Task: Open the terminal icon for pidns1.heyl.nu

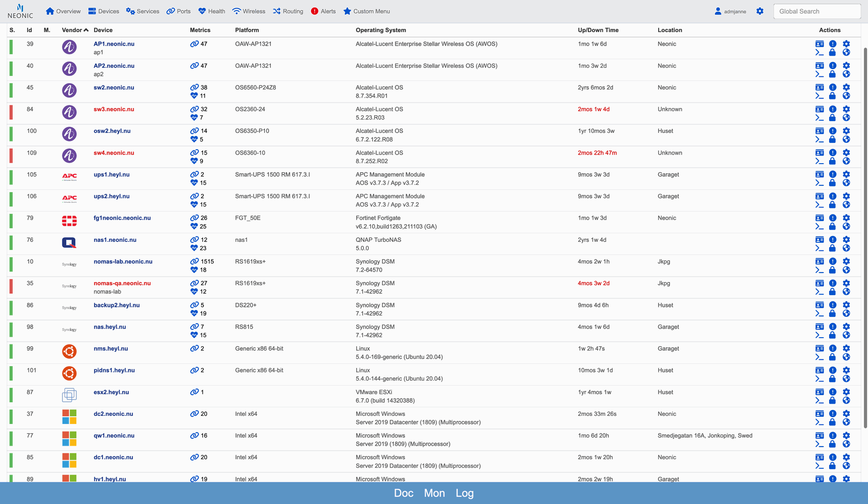Action: tap(819, 379)
